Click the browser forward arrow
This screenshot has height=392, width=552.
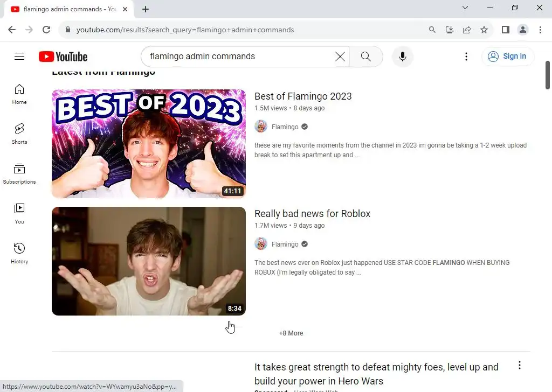point(29,30)
